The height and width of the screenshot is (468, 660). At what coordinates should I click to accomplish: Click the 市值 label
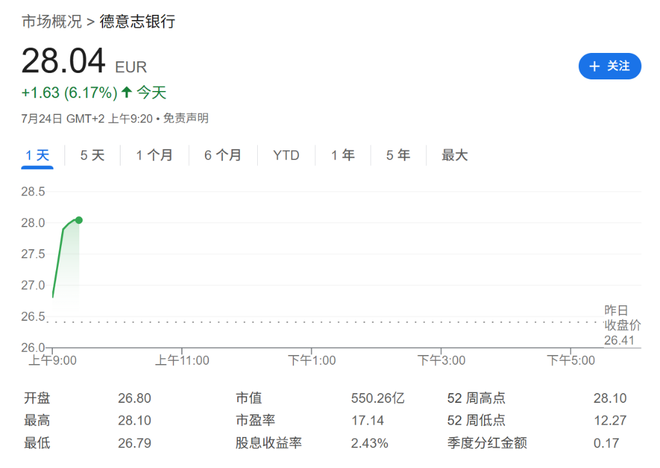[x=249, y=398]
